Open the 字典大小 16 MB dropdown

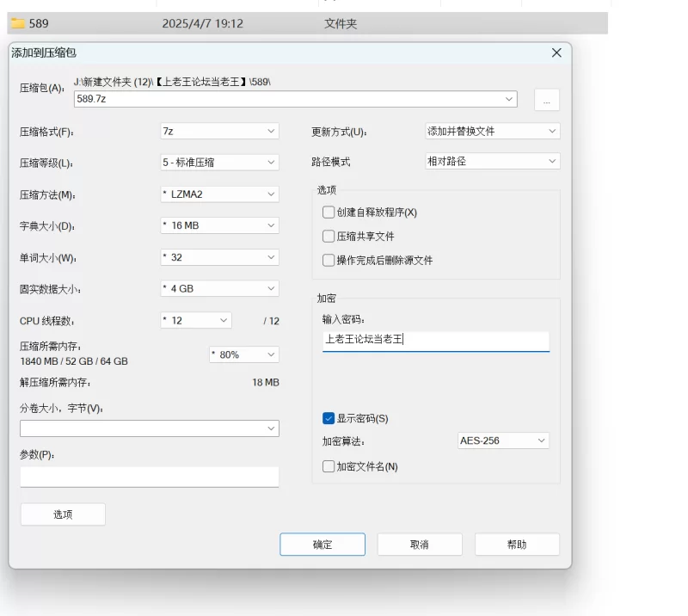[219, 225]
